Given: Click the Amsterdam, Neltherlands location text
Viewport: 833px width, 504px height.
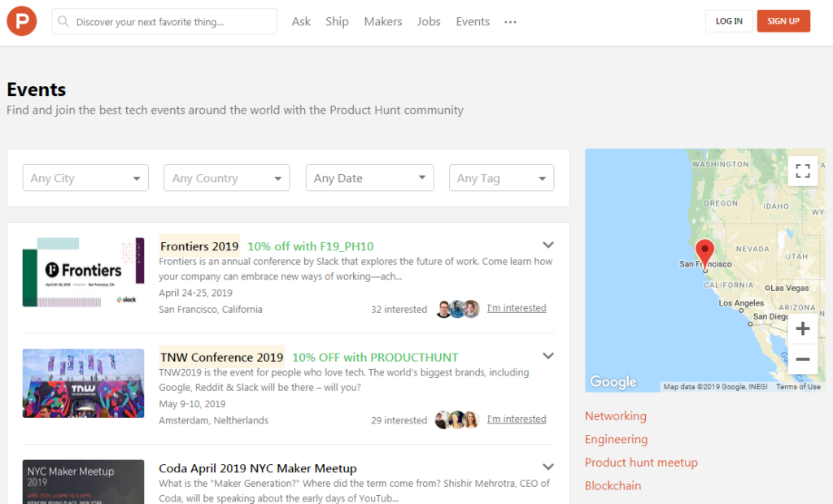Looking at the screenshot, I should (x=214, y=420).
